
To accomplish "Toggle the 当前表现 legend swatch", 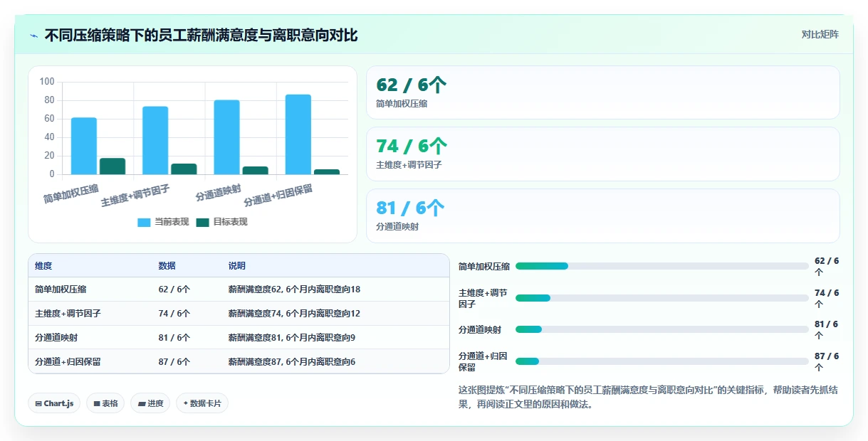I will [x=144, y=222].
